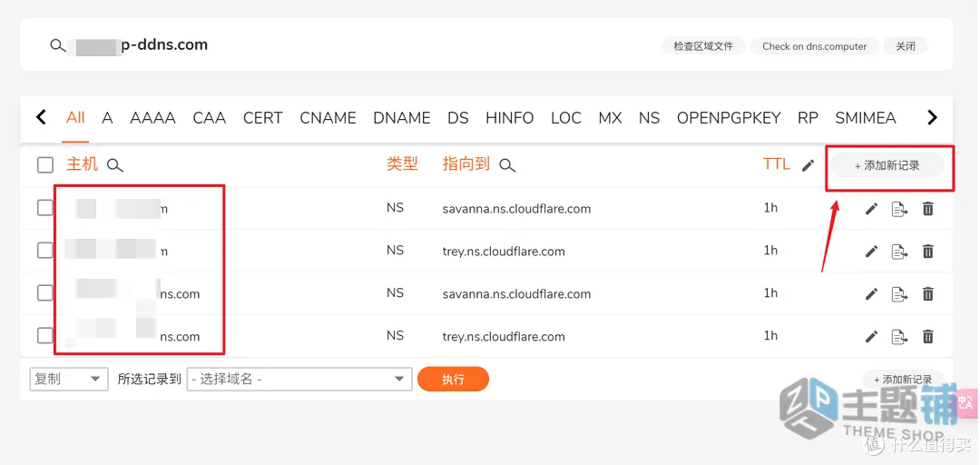Click 1h TTL in second savanna.ns.cloudflare.com row

click(770, 292)
